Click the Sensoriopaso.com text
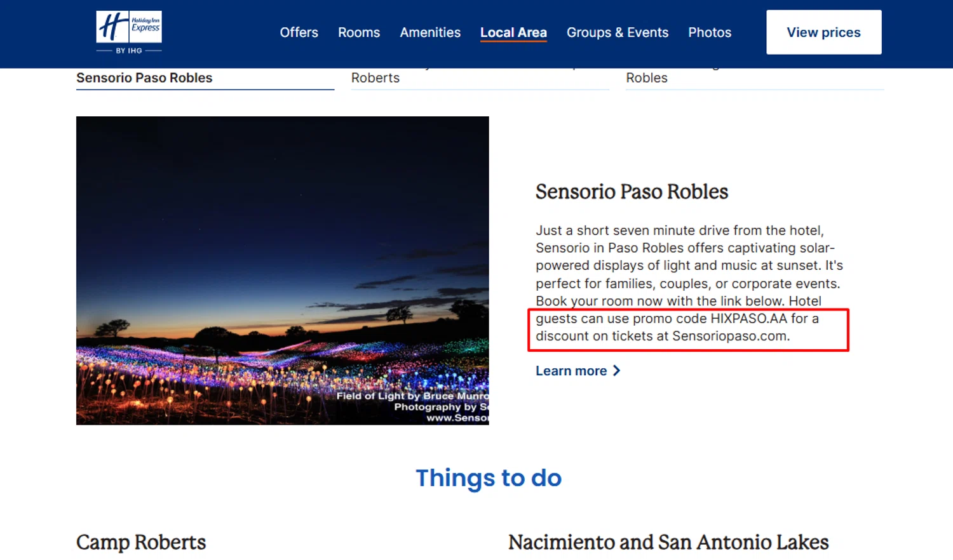This screenshot has width=953, height=560. pyautogui.click(x=731, y=337)
